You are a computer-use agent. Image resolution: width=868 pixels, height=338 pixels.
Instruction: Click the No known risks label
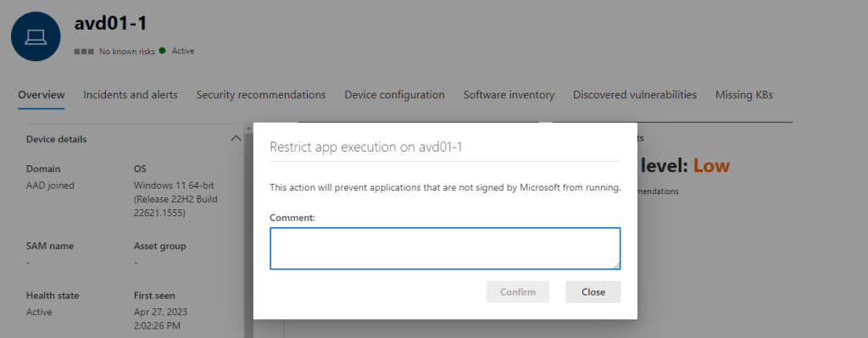tap(127, 52)
